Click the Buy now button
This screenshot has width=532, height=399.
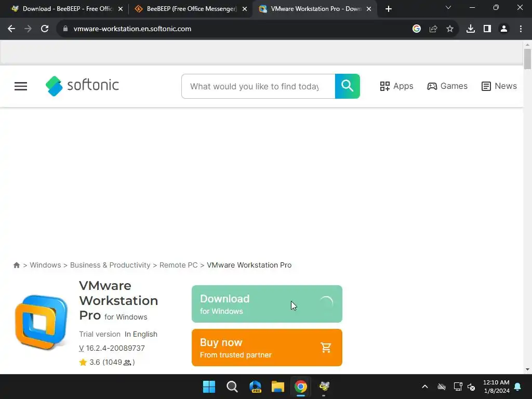(267, 348)
